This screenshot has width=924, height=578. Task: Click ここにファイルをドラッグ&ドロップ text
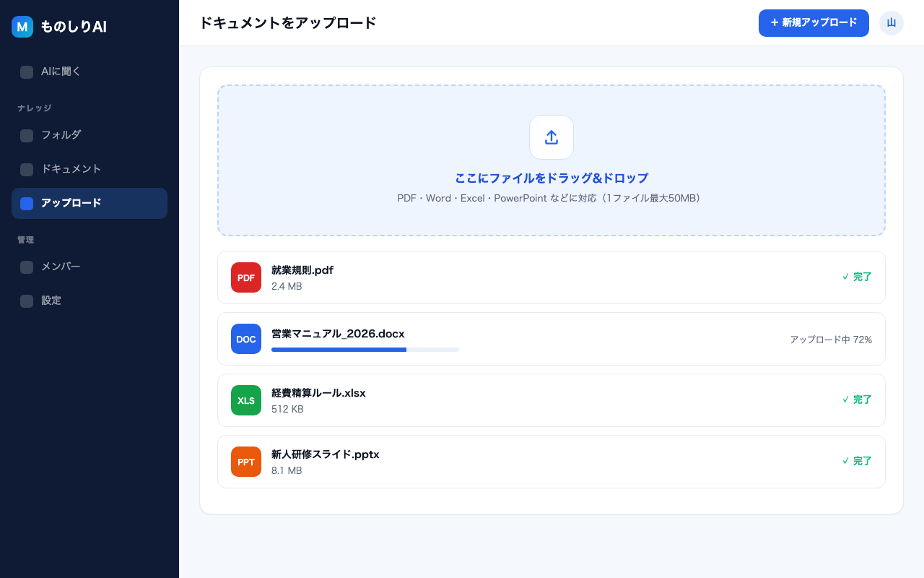[x=552, y=178]
